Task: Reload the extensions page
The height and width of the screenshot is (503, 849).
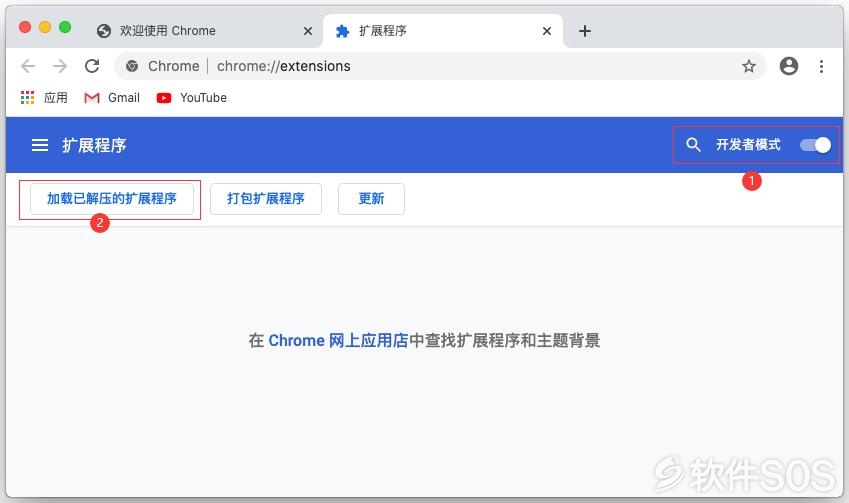Action: click(x=92, y=66)
